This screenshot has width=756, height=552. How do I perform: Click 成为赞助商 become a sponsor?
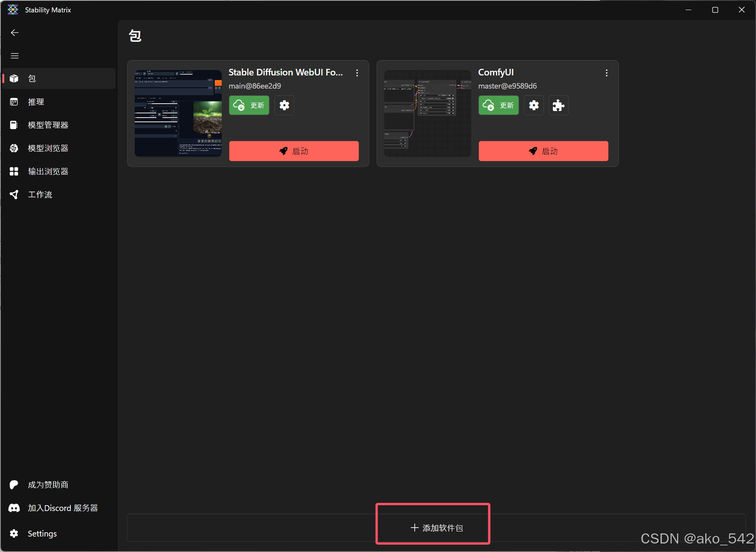[59, 485]
